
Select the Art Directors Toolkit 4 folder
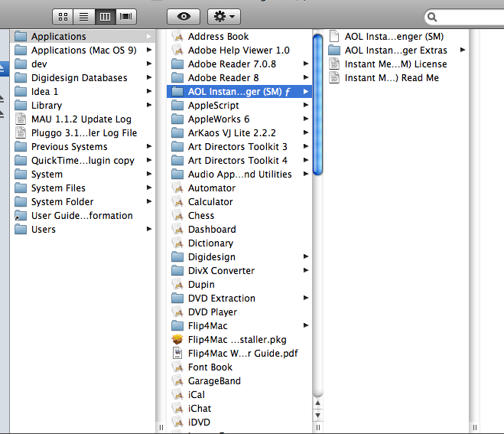[x=239, y=161]
